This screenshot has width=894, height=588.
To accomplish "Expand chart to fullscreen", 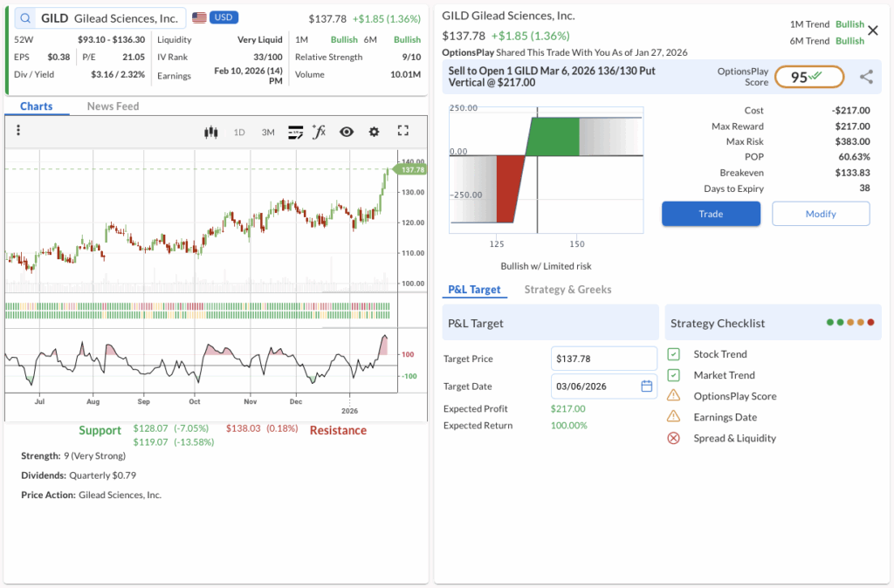I will pyautogui.click(x=402, y=131).
